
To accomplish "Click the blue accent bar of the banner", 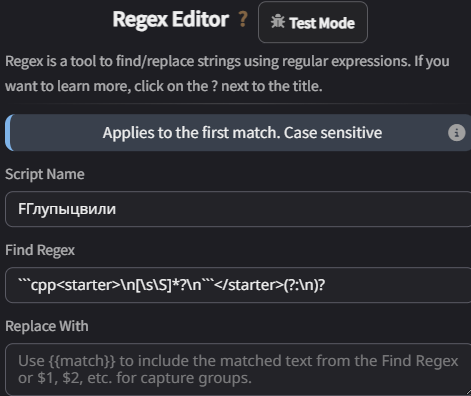I will (8, 133).
